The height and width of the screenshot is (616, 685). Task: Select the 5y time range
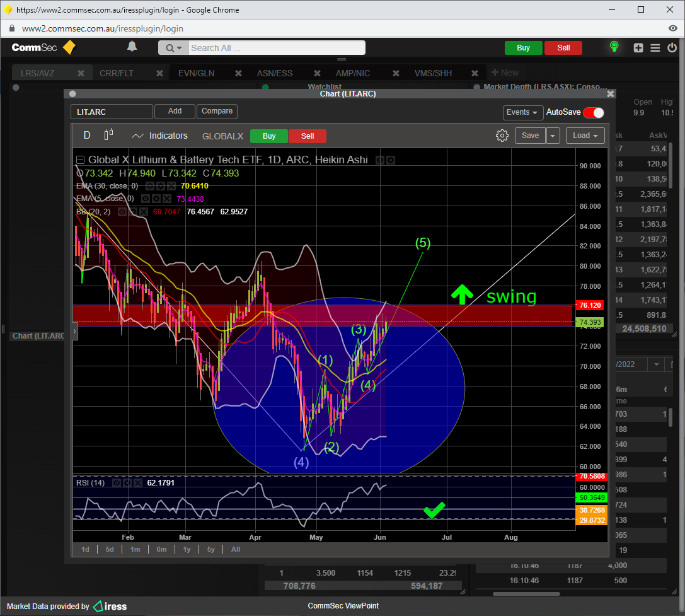click(211, 549)
